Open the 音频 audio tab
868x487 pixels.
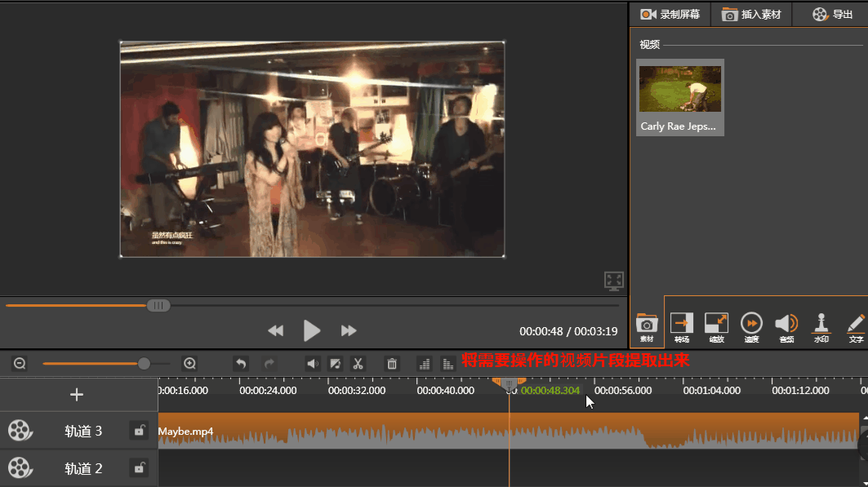coord(786,327)
